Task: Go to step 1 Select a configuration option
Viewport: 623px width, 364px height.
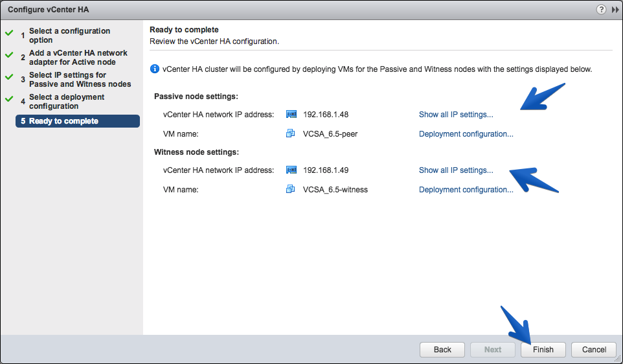Action: 69,36
